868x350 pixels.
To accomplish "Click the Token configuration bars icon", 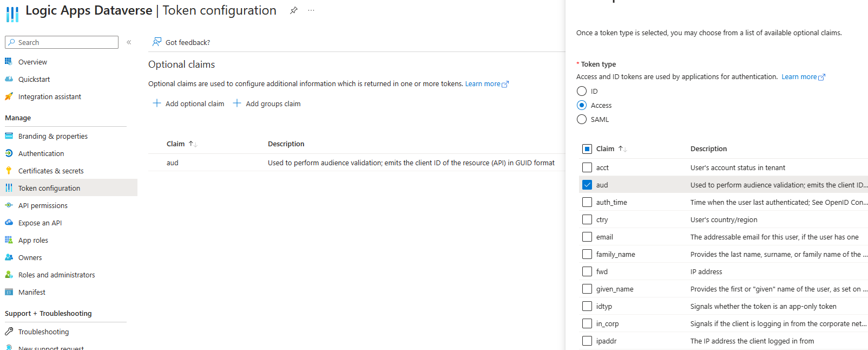I will (x=9, y=188).
